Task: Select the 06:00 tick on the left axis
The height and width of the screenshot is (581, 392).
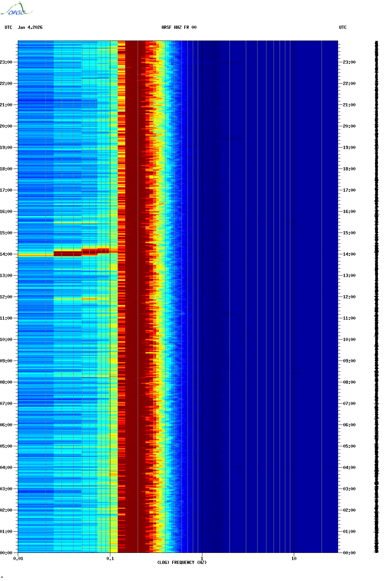Action: 6,425
